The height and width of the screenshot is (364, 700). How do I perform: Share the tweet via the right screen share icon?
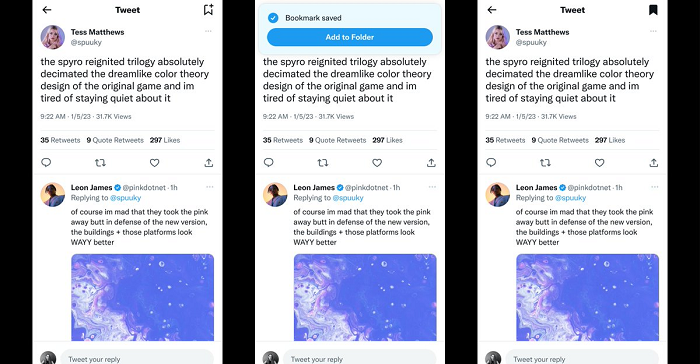tap(654, 163)
